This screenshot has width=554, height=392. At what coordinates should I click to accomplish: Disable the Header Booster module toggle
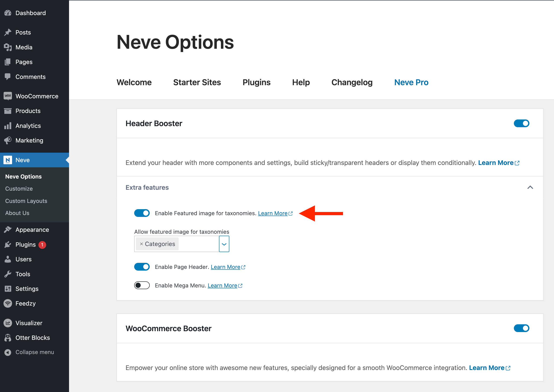coord(521,123)
